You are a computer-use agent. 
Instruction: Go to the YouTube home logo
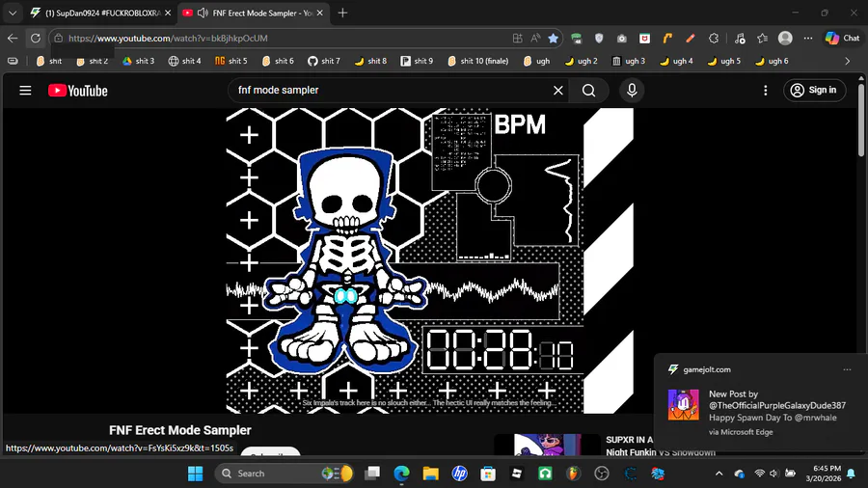(78, 91)
